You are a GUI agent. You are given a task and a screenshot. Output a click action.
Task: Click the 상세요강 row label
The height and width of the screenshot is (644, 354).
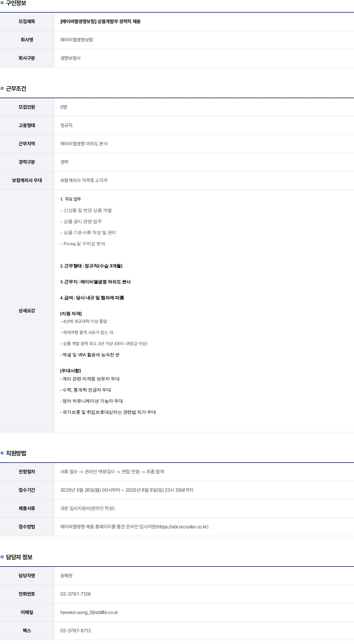click(27, 311)
